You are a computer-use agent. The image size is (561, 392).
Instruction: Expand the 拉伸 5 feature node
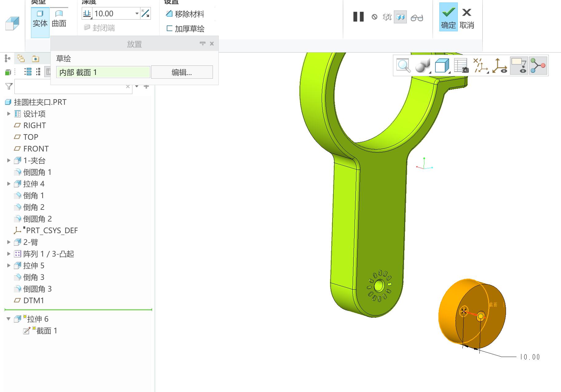[x=9, y=265]
